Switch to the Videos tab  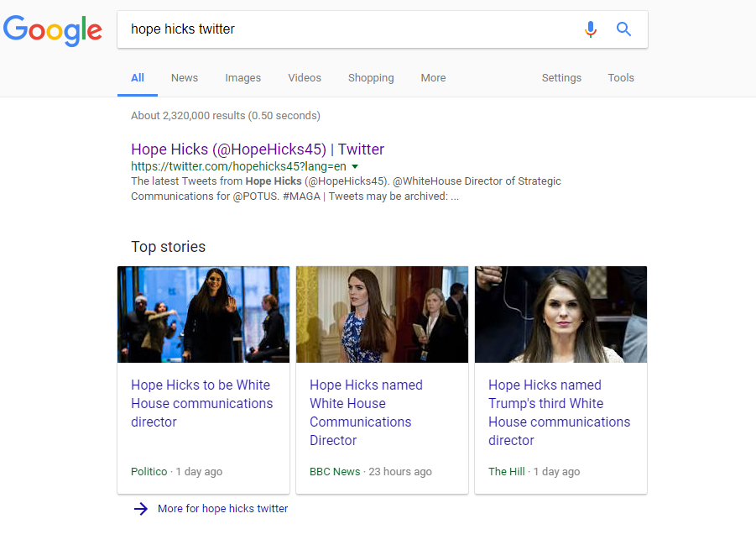(x=305, y=78)
